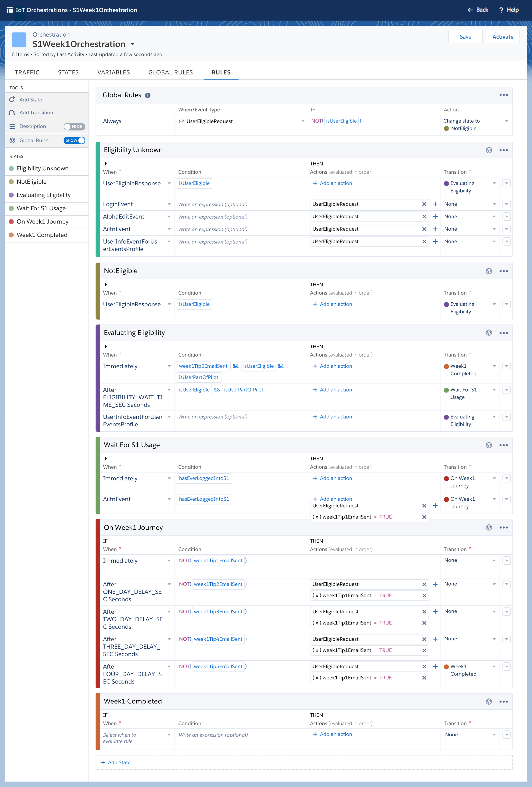Click the NotEligible olive color dot in States
Image resolution: width=532 pixels, height=787 pixels.
coord(11,182)
